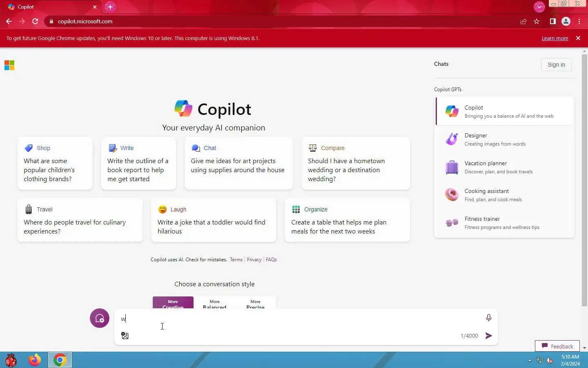
Task: Click the Microsoft logo at top left
Action: (x=9, y=65)
